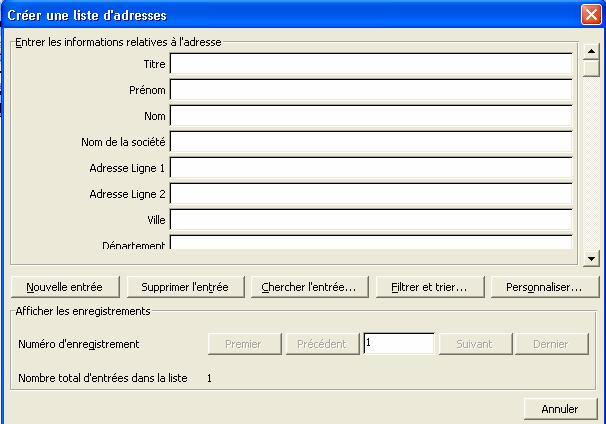Open Chercher l'entrée dialog

click(x=309, y=287)
